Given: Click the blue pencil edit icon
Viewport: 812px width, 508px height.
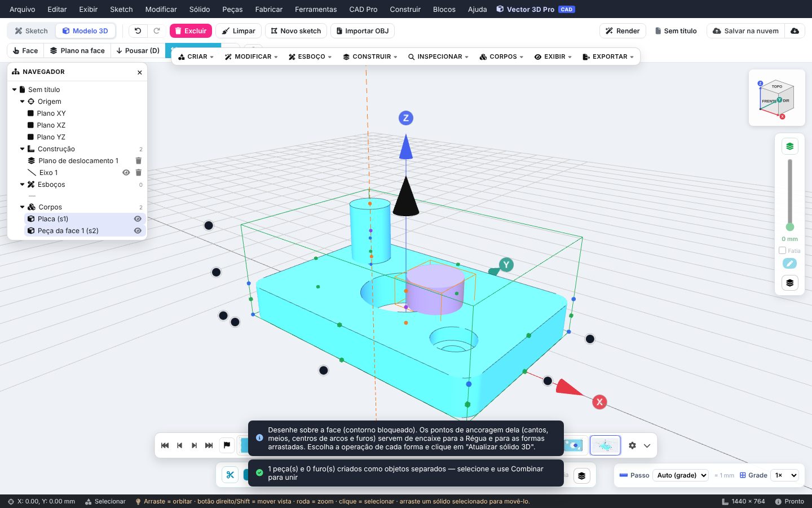Looking at the screenshot, I should coord(790,264).
